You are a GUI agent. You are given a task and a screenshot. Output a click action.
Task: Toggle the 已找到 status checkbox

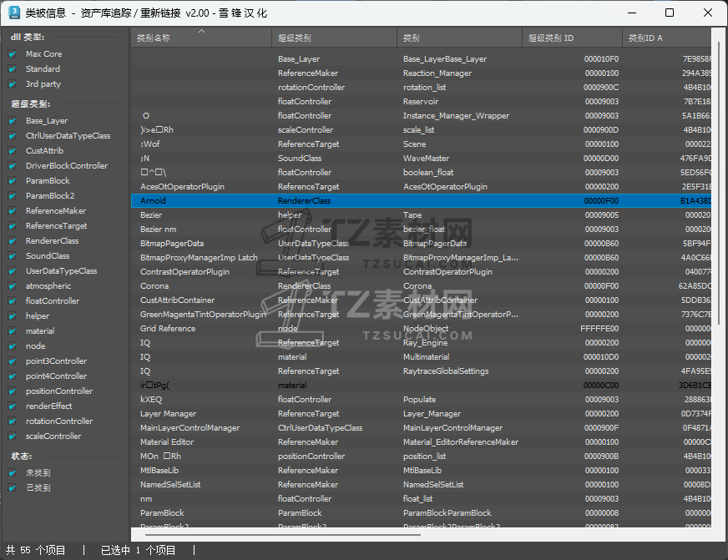[x=13, y=488]
